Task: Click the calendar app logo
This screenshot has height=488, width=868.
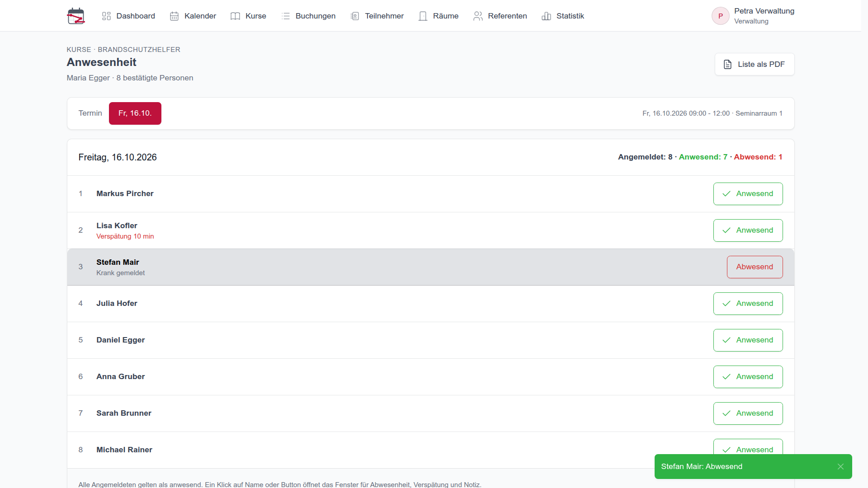Action: coord(76,16)
